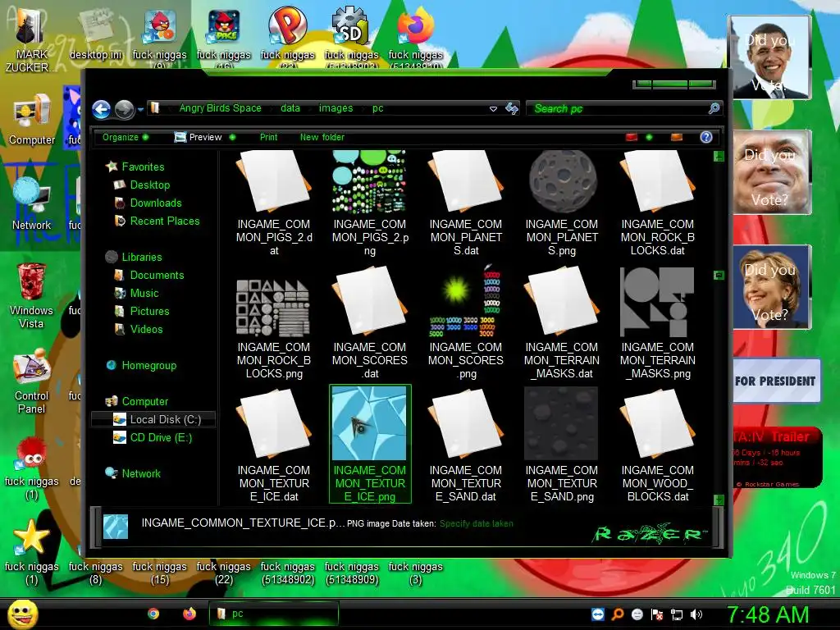Go to the data breadcrumb folder

[x=290, y=107]
